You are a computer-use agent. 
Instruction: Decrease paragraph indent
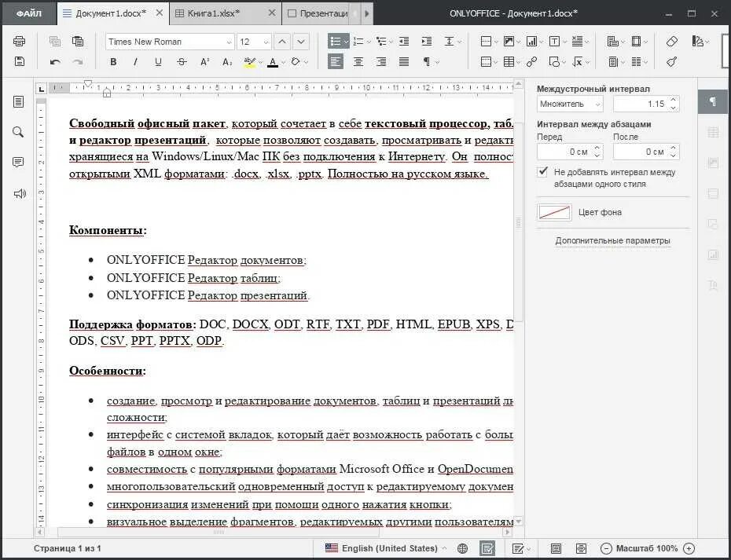pyautogui.click(x=404, y=42)
